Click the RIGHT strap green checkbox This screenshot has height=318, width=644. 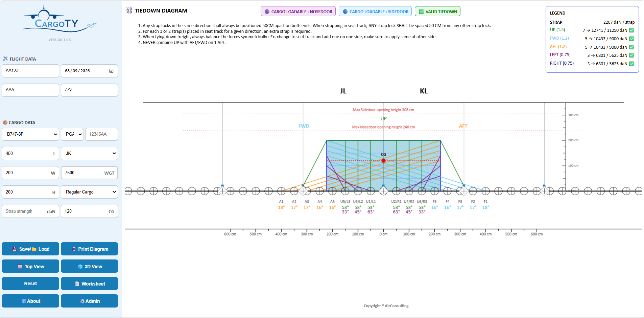click(631, 64)
